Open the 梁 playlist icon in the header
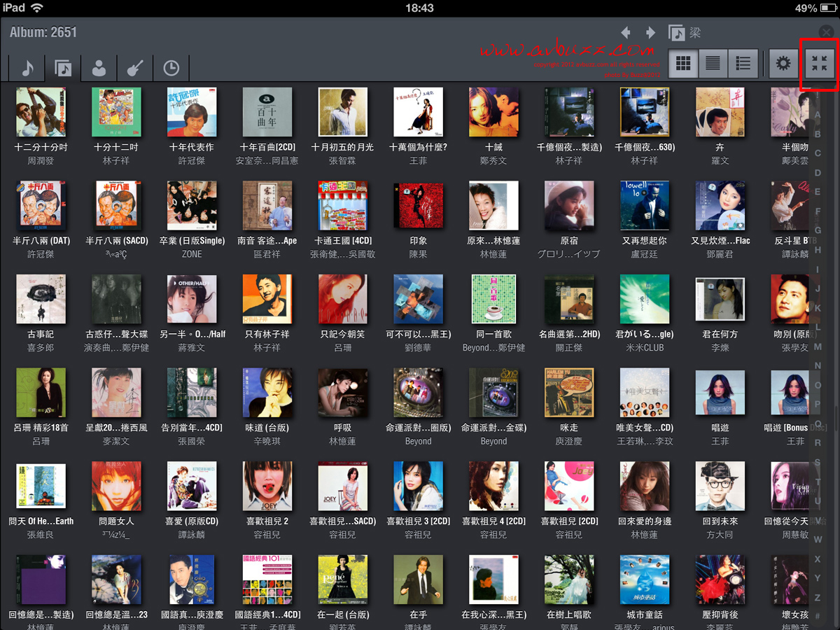Screen dimensions: 840x630 coord(676,32)
